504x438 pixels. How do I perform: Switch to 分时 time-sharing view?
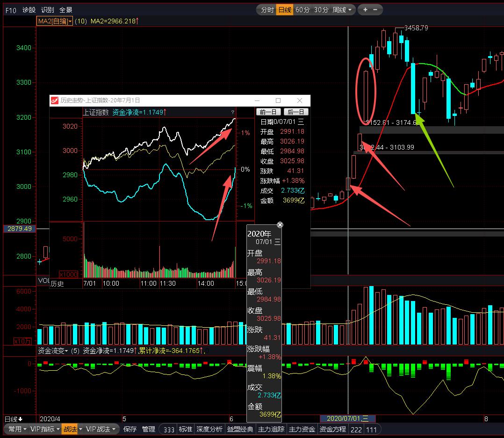point(267,10)
